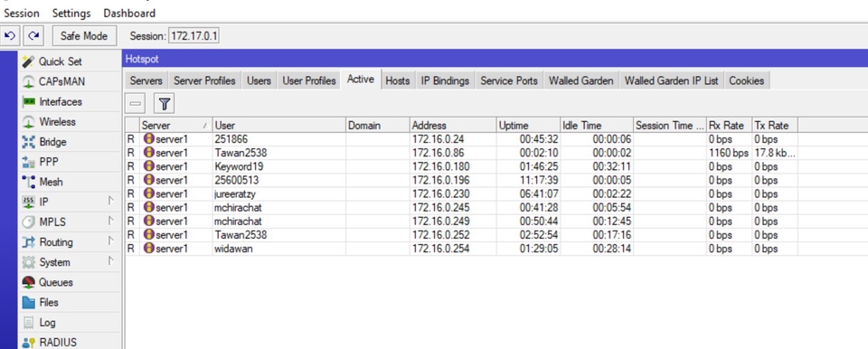The height and width of the screenshot is (349, 868).
Task: Switch to the Hosts tab
Action: pyautogui.click(x=398, y=80)
